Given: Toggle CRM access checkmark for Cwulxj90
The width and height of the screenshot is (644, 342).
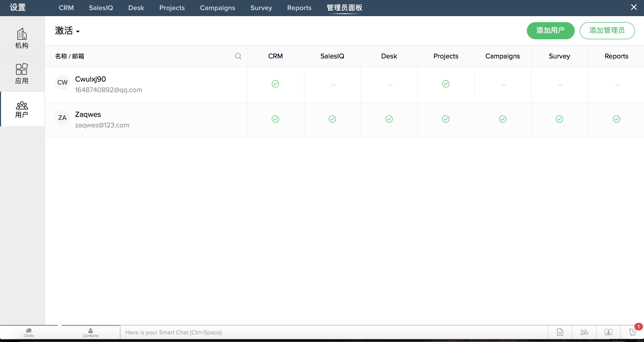Looking at the screenshot, I should [x=275, y=84].
